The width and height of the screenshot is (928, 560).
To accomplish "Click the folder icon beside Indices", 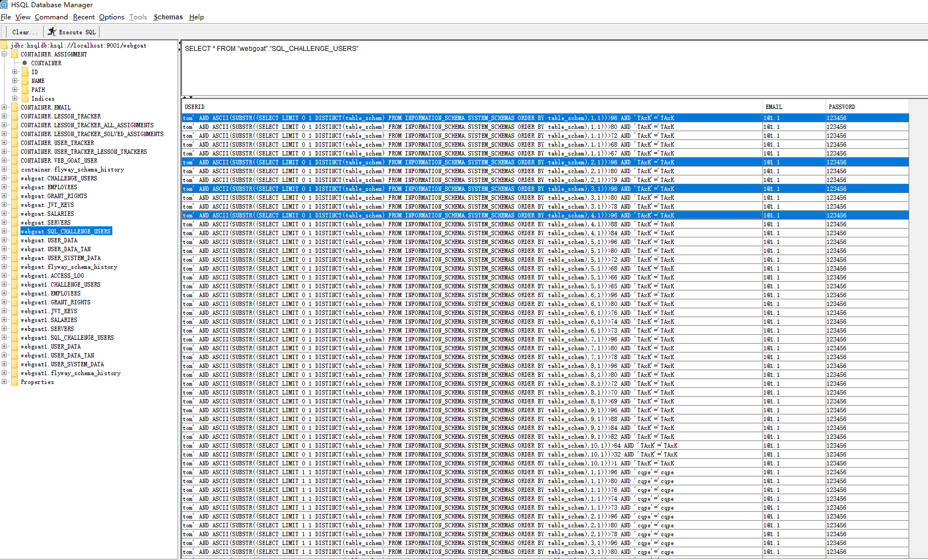I will [24, 98].
